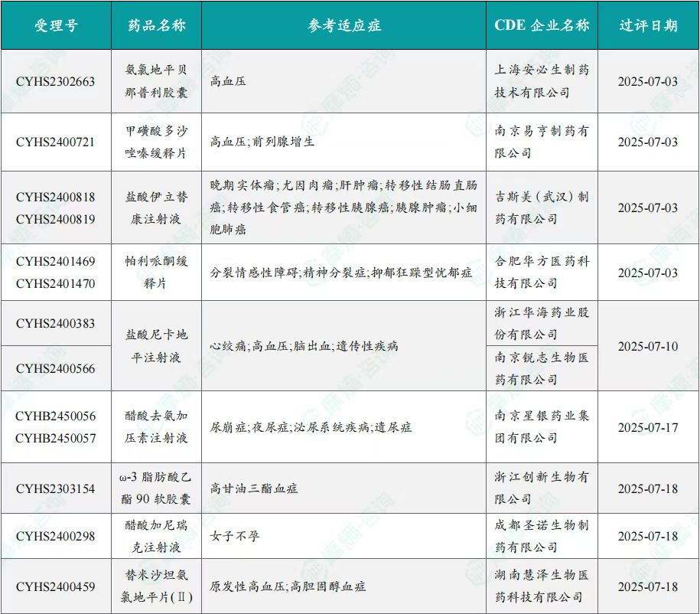700x614 pixels.
Task: Click indication 高血压;前列腺增生
Action: tap(262, 142)
